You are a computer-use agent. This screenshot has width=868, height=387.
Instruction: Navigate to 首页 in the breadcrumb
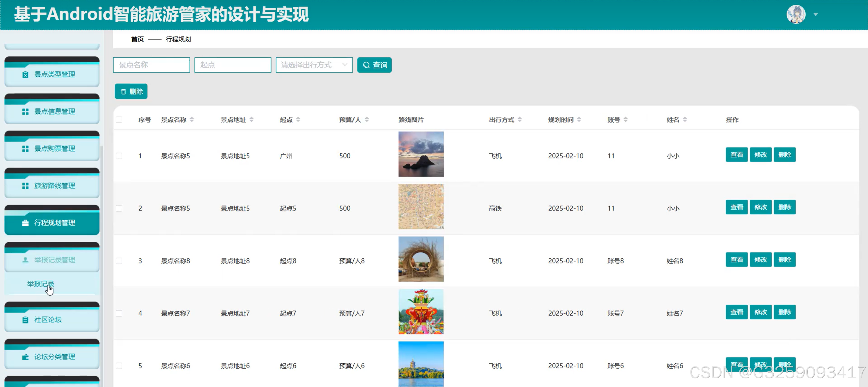pyautogui.click(x=137, y=39)
